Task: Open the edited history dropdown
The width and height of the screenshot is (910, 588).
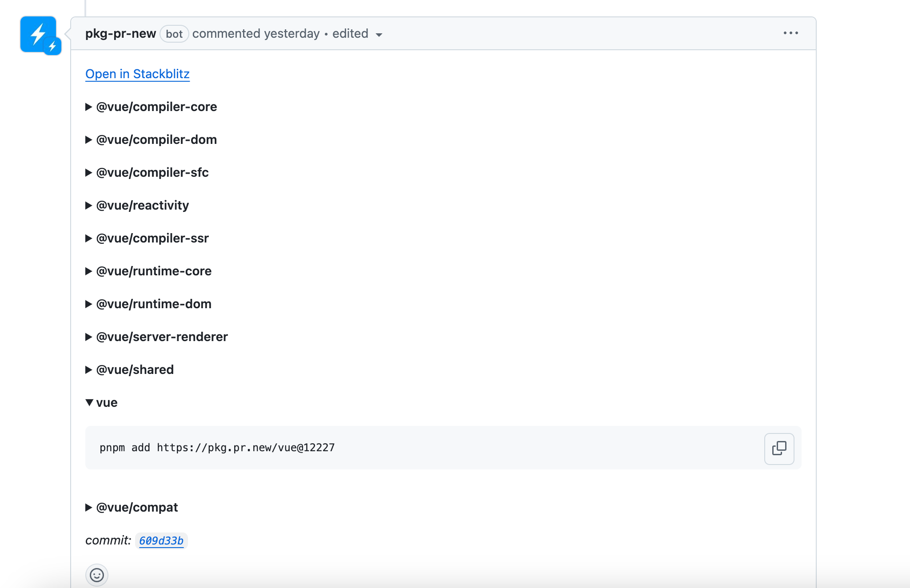Action: [x=357, y=34]
